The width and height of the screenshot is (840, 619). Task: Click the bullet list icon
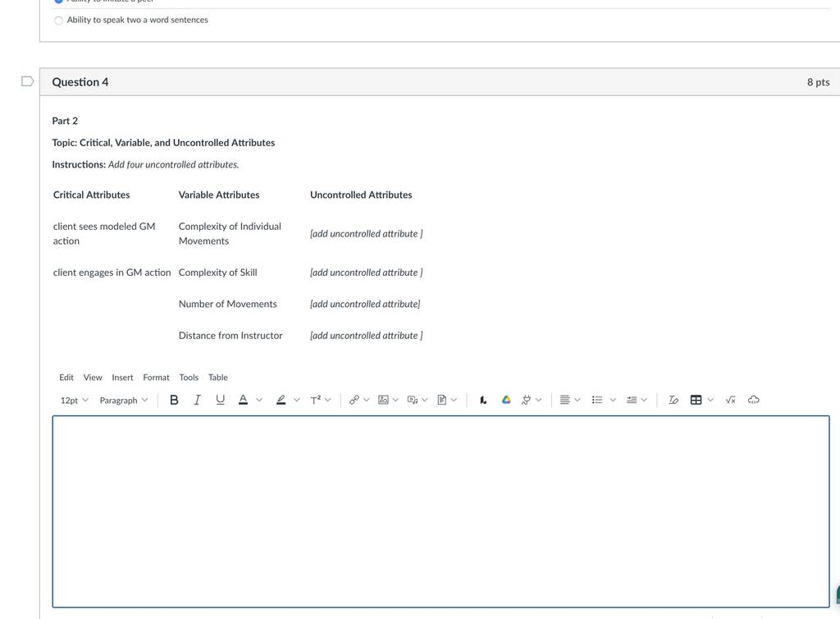[x=597, y=400]
